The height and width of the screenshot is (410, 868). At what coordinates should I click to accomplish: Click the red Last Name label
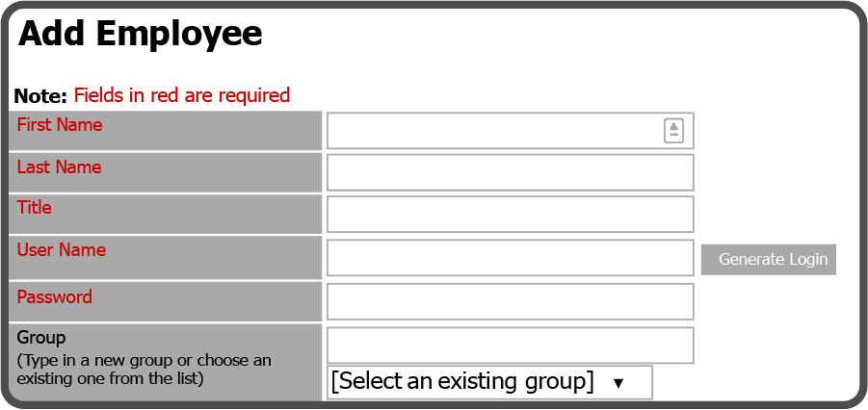(59, 167)
